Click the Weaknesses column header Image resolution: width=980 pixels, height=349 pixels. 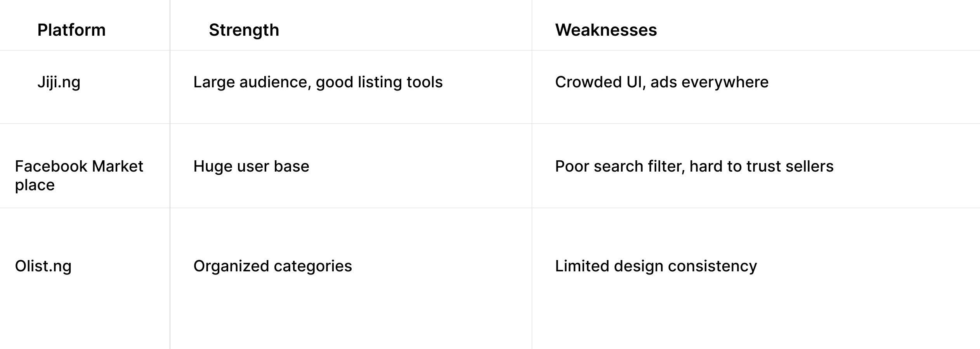point(606,30)
